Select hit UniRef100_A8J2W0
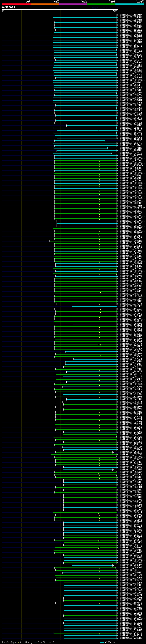146x644 pixels. (x=131, y=150)
